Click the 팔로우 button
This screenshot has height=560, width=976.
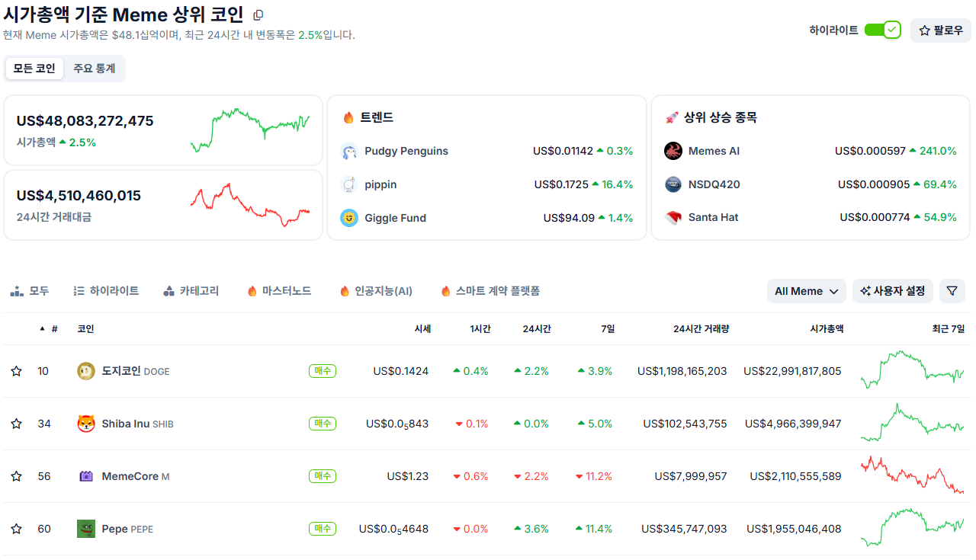(x=942, y=30)
